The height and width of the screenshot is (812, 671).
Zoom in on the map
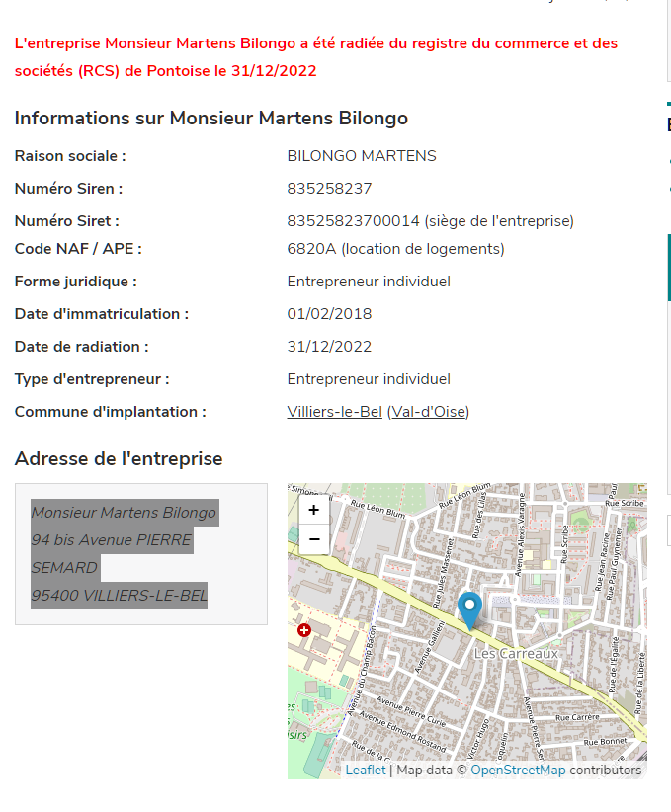coord(313,510)
